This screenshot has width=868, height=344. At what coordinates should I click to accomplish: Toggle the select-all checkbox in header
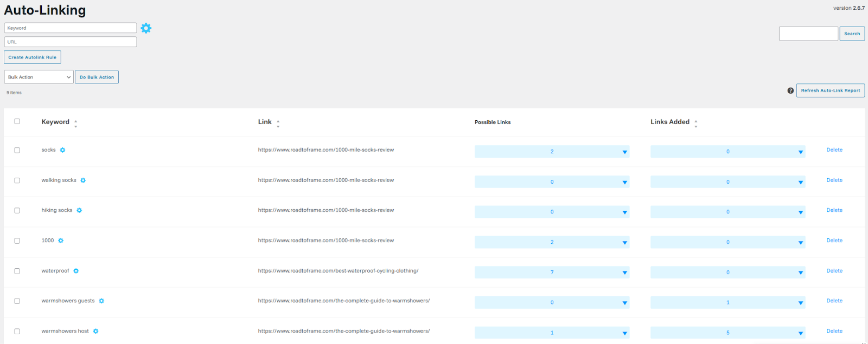coord(17,121)
